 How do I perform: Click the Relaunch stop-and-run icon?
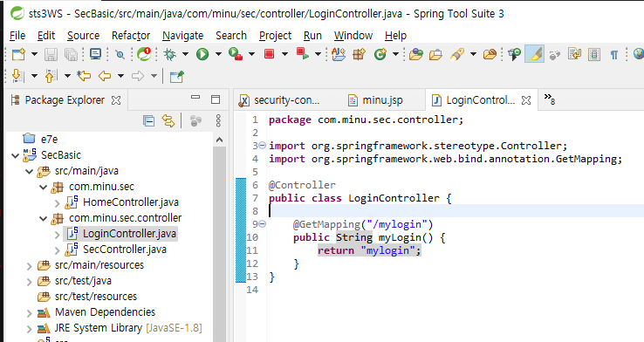click(x=303, y=54)
